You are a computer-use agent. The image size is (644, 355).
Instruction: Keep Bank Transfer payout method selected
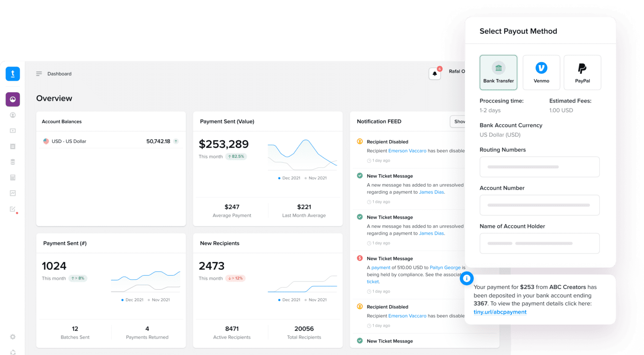pos(498,72)
